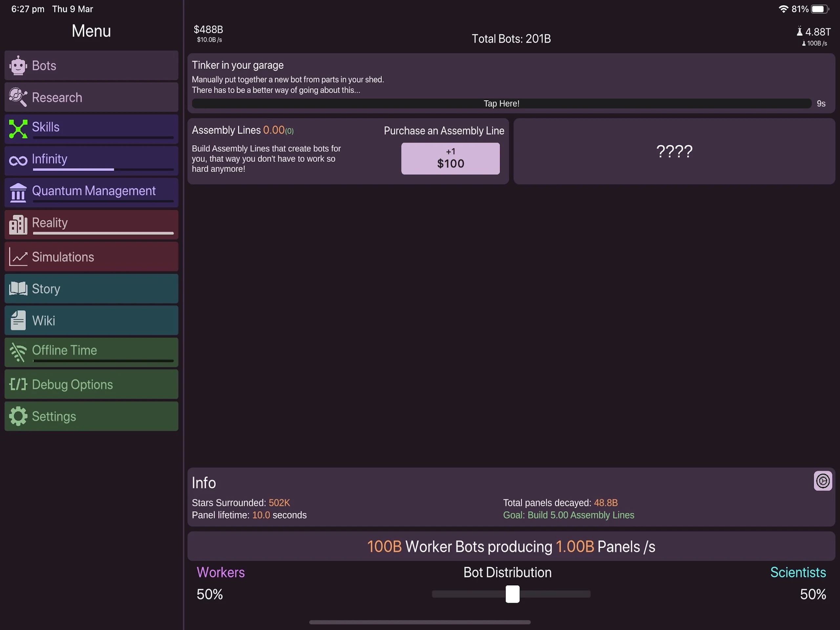Click the Scientists label
The image size is (840, 630).
[x=797, y=572]
